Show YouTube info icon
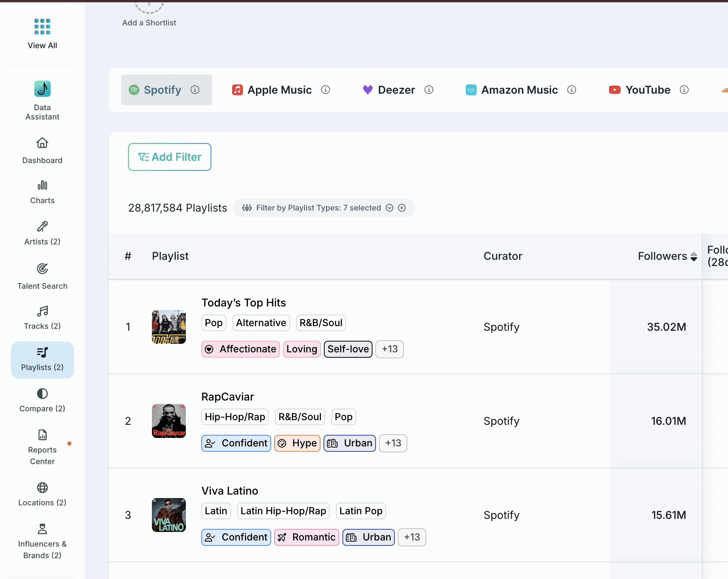This screenshot has width=728, height=579. (684, 90)
